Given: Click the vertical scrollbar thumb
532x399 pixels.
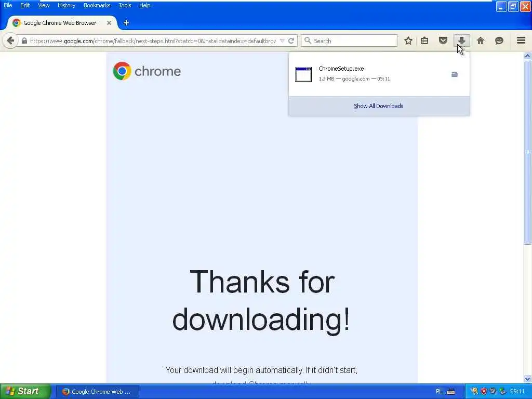Looking at the screenshot, I should pyautogui.click(x=527, y=152).
